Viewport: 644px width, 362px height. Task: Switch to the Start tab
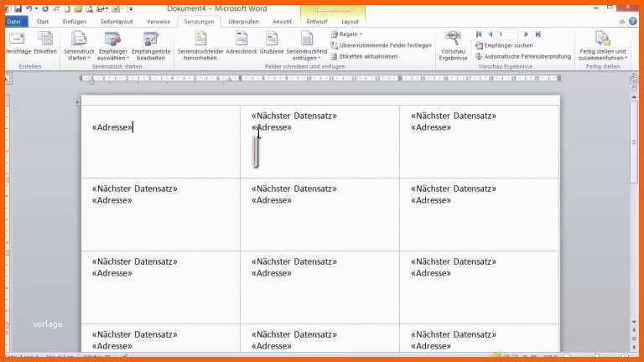coord(42,21)
